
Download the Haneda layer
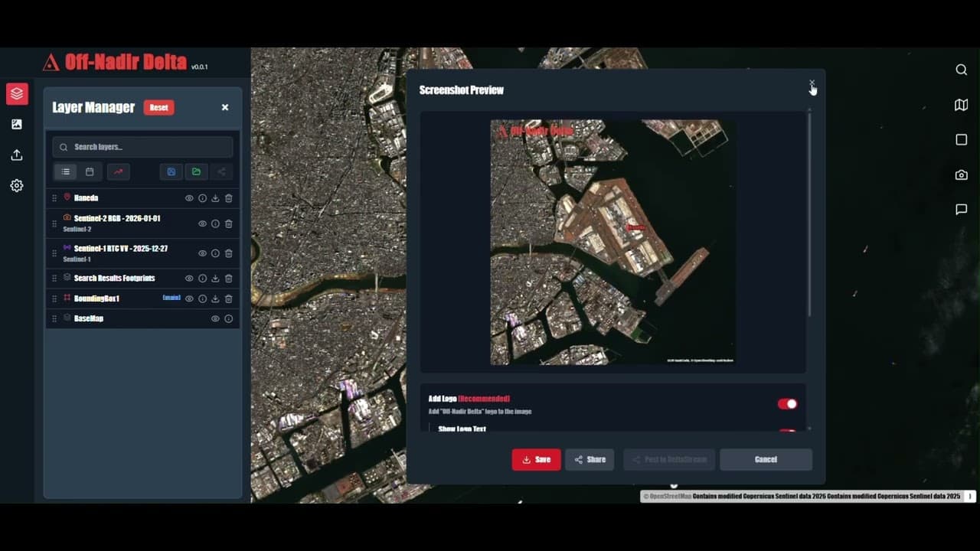click(215, 198)
